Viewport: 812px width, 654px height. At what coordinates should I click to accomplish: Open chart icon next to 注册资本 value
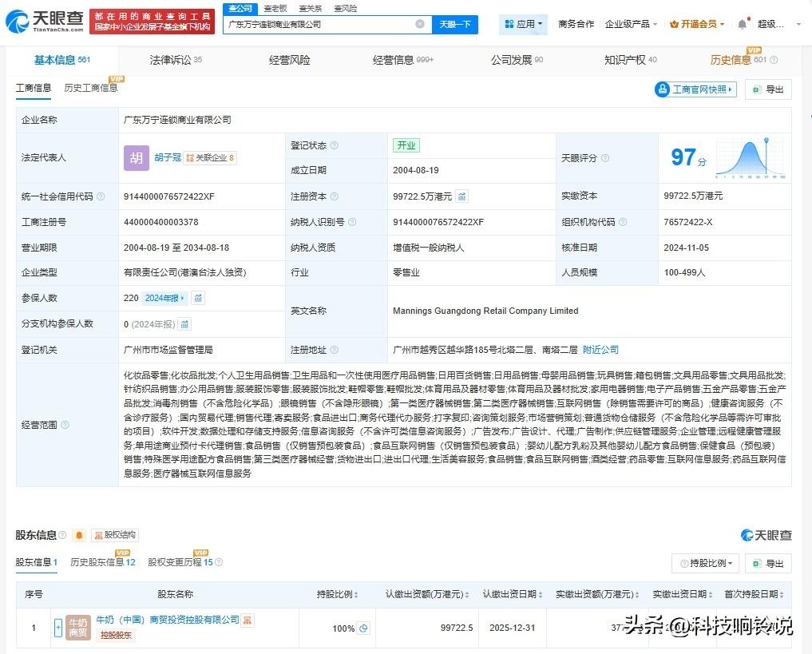point(462,196)
